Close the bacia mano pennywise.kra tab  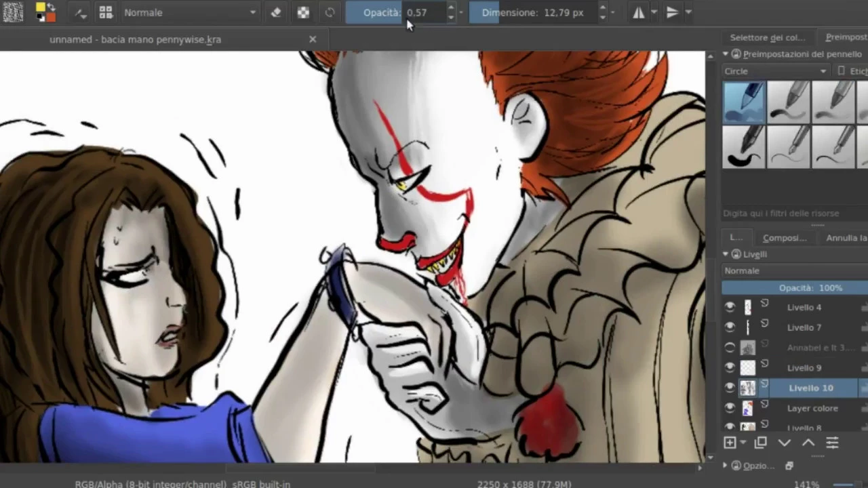[x=313, y=39]
